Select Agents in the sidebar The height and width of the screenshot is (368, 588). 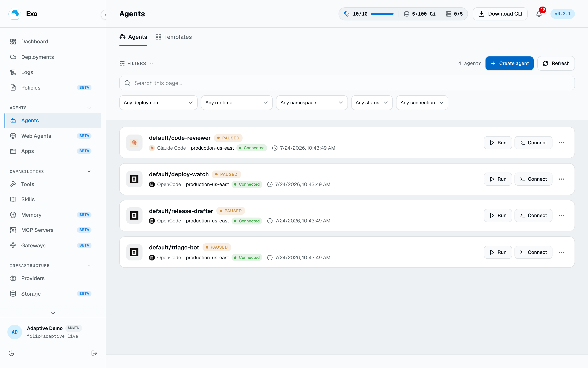click(53, 120)
